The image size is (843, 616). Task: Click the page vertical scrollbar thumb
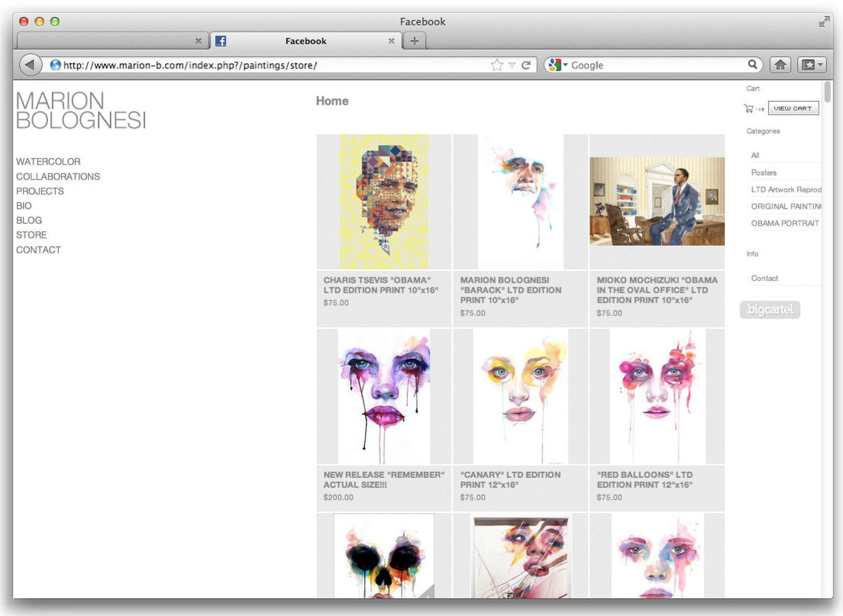(x=828, y=91)
